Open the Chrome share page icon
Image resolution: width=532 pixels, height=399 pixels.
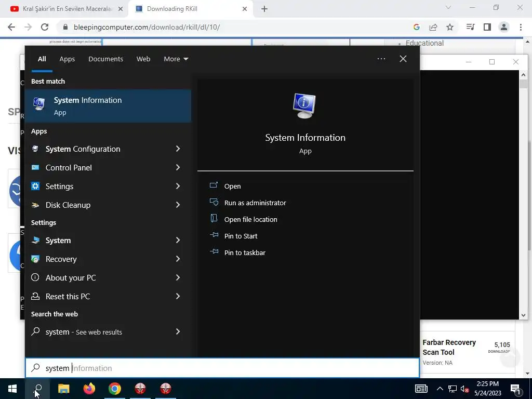pyautogui.click(x=433, y=27)
